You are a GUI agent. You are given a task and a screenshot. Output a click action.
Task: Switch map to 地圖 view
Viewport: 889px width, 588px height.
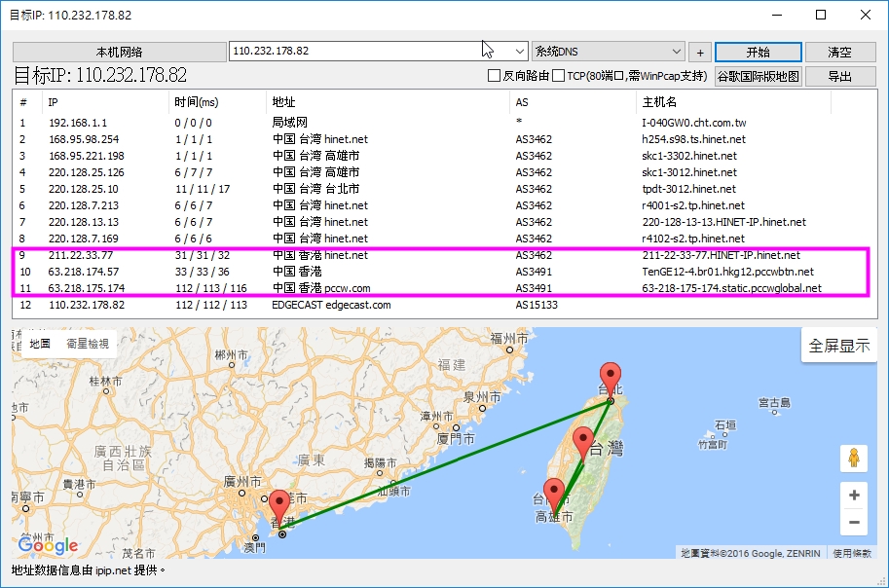coord(40,344)
